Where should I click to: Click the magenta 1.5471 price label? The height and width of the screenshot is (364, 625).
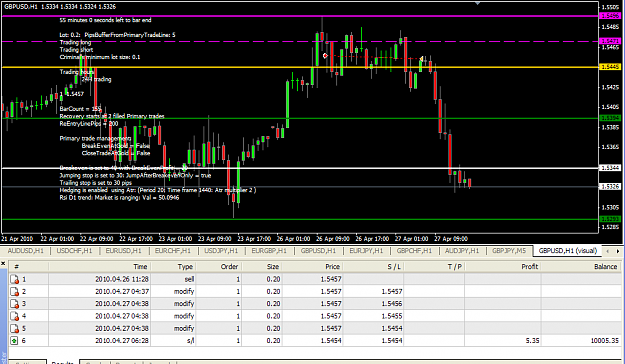610,41
